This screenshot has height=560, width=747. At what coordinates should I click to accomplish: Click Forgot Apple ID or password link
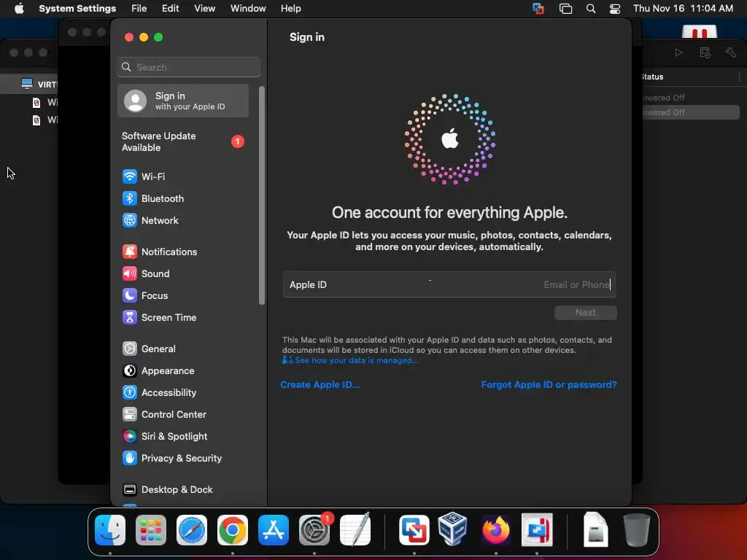pyautogui.click(x=549, y=385)
